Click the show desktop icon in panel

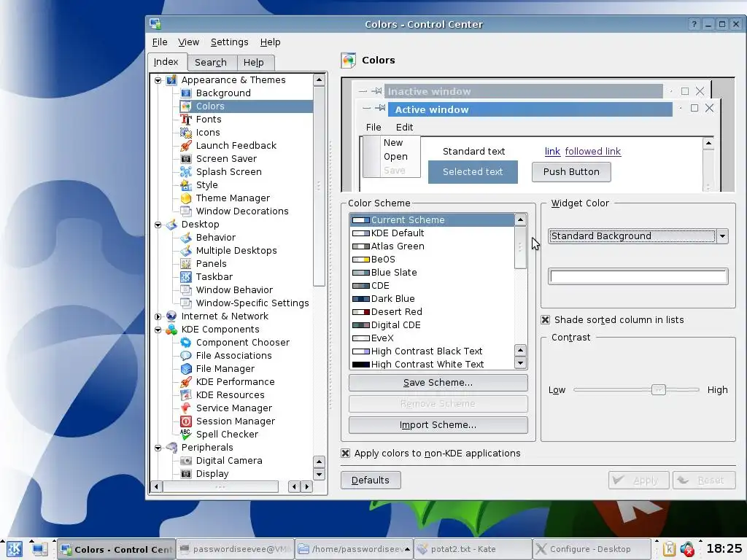pyautogui.click(x=39, y=549)
